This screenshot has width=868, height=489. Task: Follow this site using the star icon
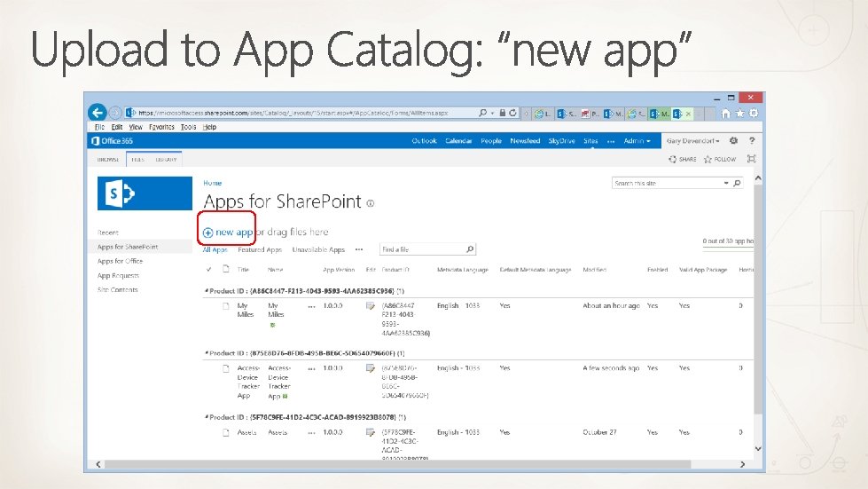click(x=708, y=159)
